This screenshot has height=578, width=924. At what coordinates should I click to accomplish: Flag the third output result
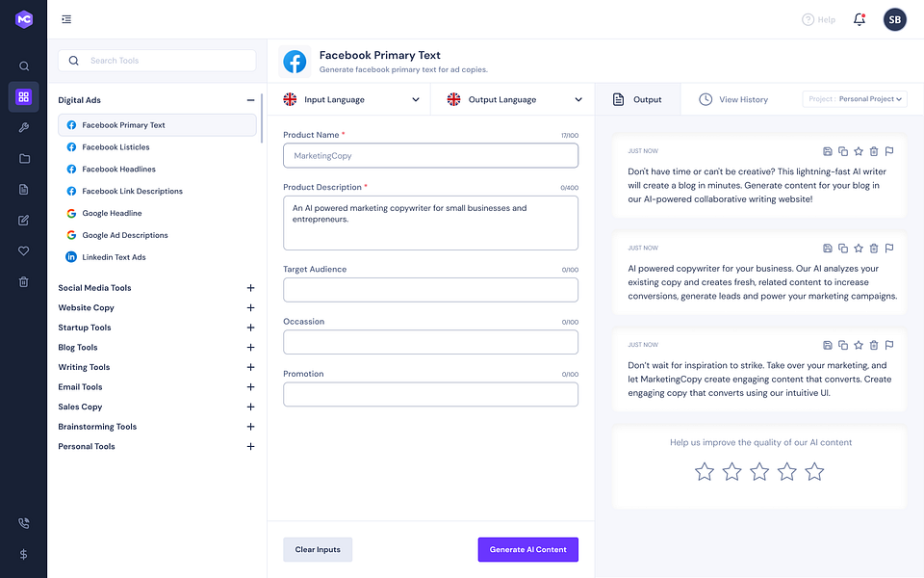(x=889, y=345)
